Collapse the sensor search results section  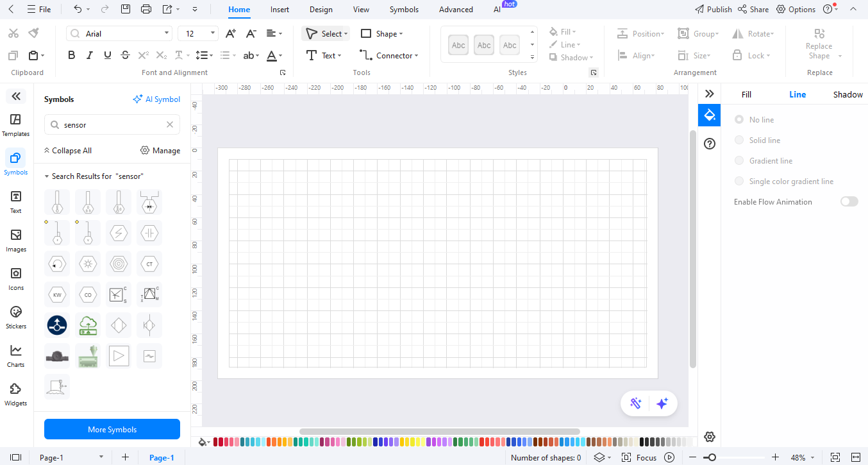click(47, 176)
